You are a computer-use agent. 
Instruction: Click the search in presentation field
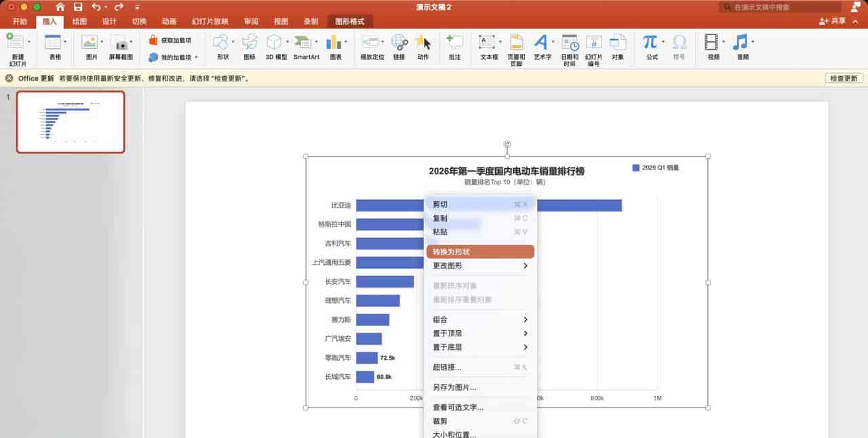(x=779, y=7)
